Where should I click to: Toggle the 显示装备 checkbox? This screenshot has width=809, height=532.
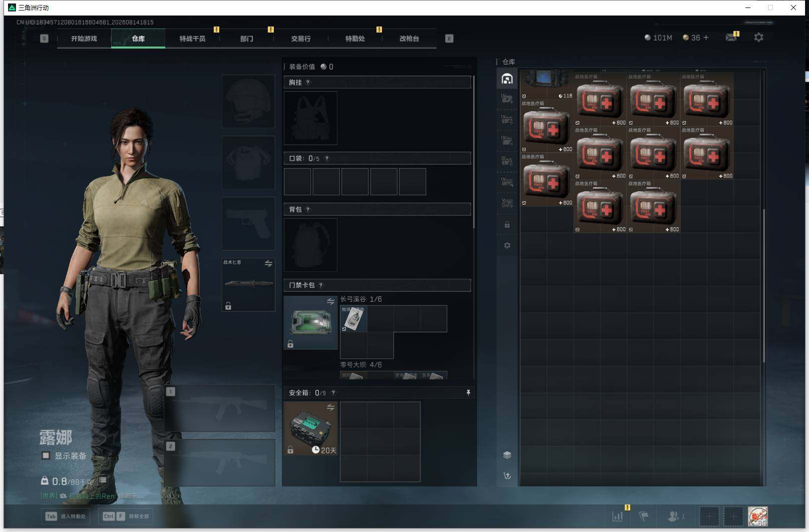[46, 455]
